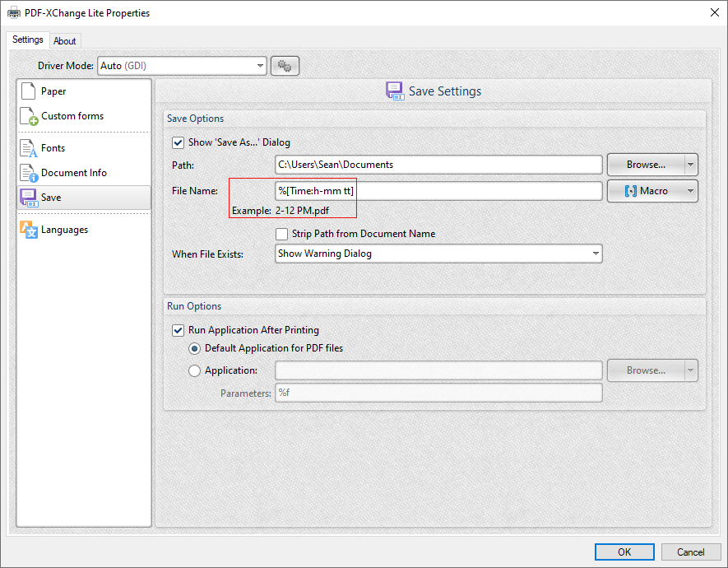Viewport: 728px width, 568px height.
Task: Click the printer icon in the title bar
Action: coord(13,12)
